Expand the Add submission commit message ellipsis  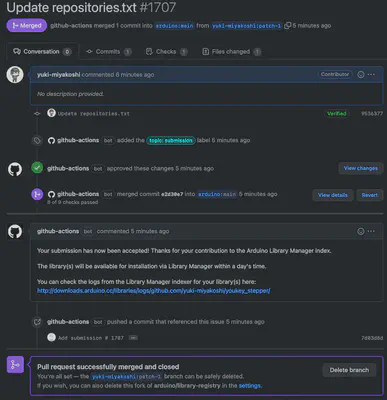(133, 338)
